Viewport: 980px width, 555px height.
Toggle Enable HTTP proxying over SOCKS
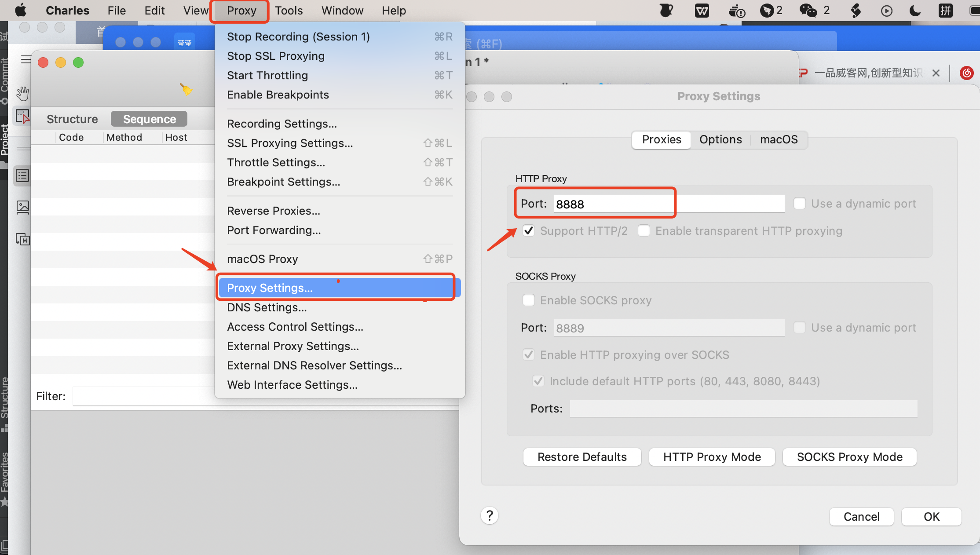[x=529, y=354]
